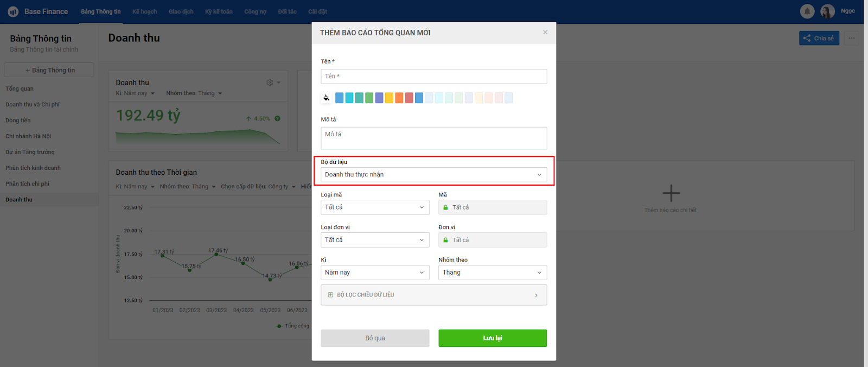868x367 pixels.
Task: Click the Mô tả description textarea
Action: pyautogui.click(x=434, y=138)
